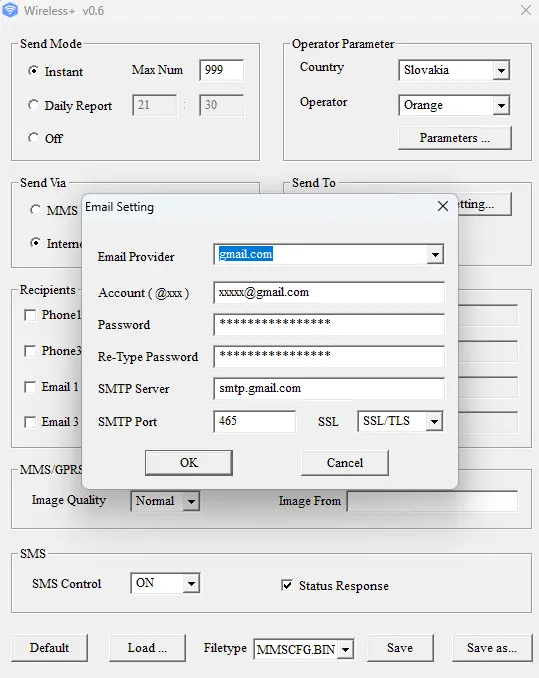Open the SSL type dropdown
Viewport: 539px width, 678px height.
[x=434, y=421]
